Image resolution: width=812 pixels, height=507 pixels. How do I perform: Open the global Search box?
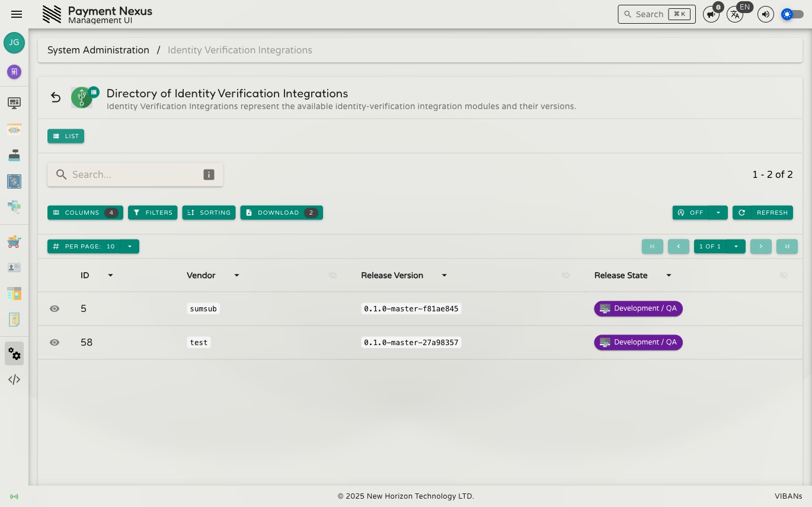pyautogui.click(x=657, y=14)
